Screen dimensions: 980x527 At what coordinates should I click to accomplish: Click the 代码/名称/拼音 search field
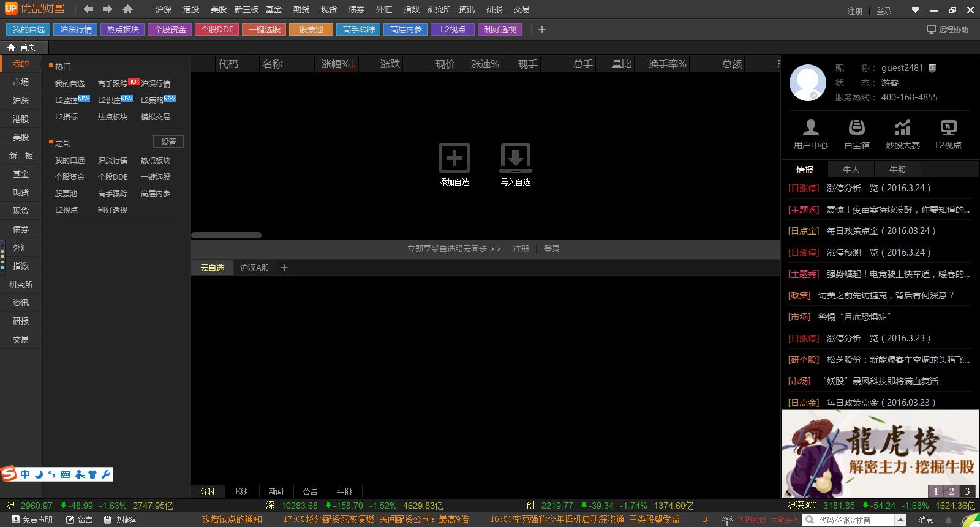click(x=848, y=520)
